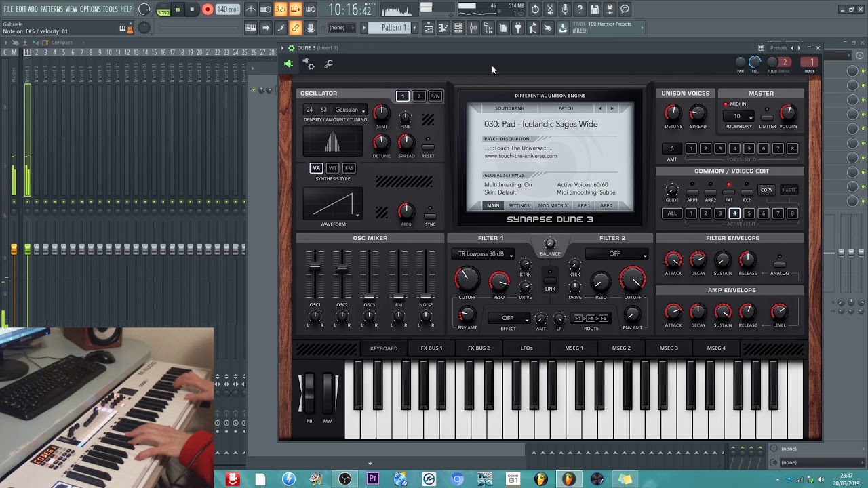Open the help question mark icon
Screen dimensions: 868x488
(x=580, y=9)
